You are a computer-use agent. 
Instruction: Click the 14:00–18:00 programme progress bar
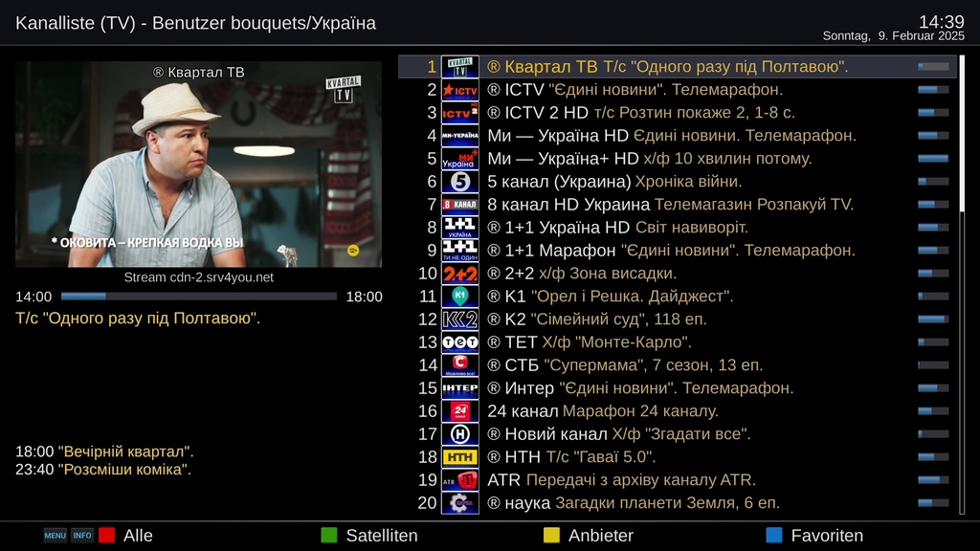pos(199,297)
